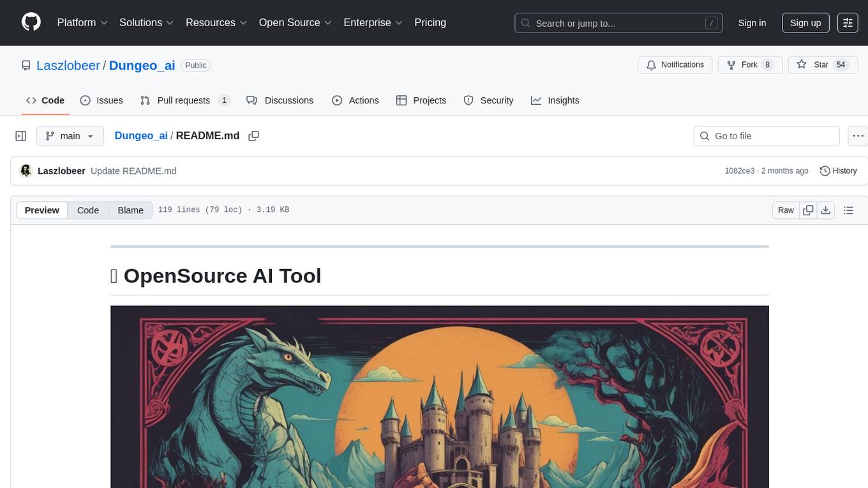Click the slash shortcut key icon
The height and width of the screenshot is (488, 868).
[x=711, y=23]
